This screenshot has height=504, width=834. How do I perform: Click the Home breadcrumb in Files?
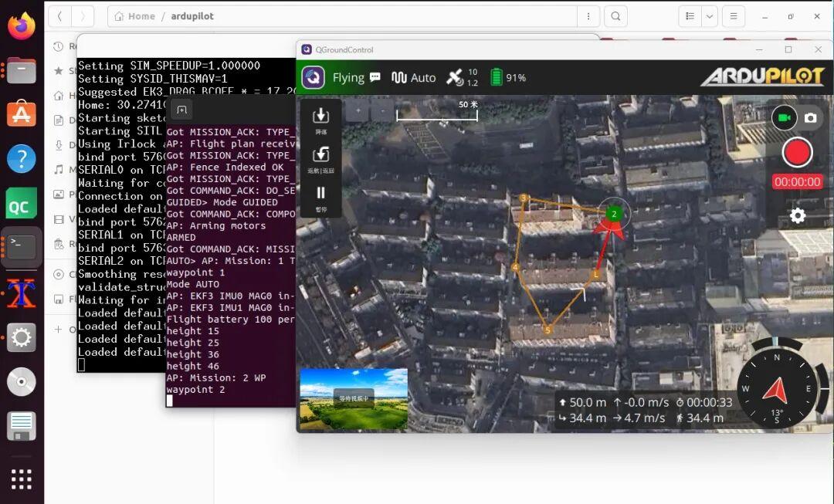click(x=136, y=16)
